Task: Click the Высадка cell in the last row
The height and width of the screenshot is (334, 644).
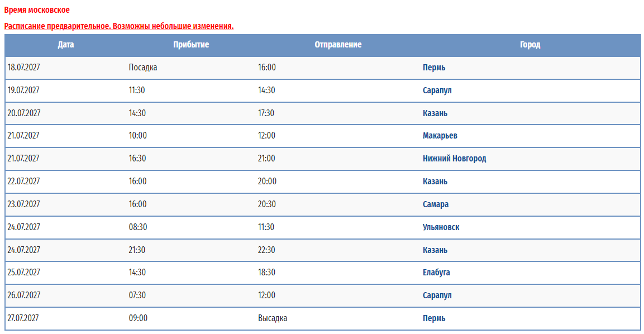Action: coord(273,318)
